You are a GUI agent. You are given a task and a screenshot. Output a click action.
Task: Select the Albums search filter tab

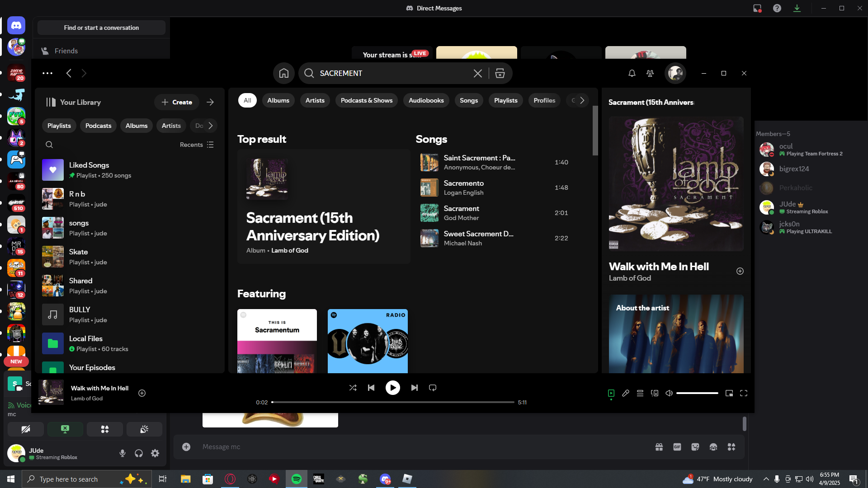pyautogui.click(x=278, y=100)
